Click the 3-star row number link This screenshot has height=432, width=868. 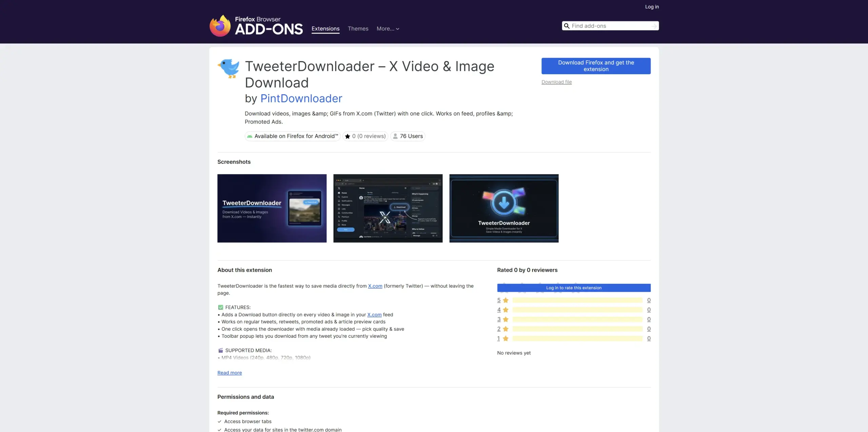click(x=499, y=319)
